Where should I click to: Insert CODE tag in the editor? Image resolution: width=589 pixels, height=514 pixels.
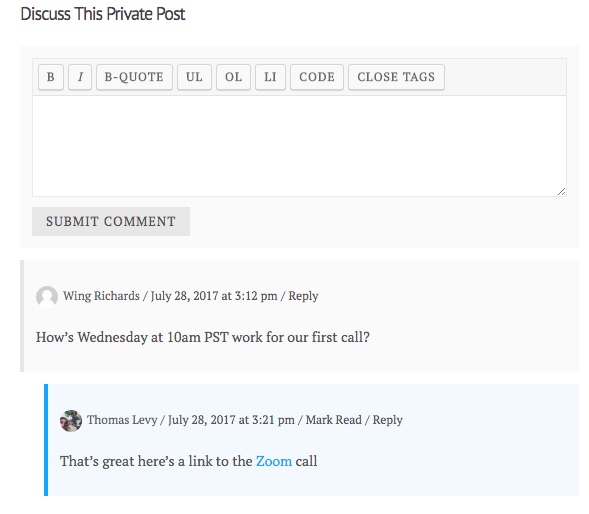pyautogui.click(x=317, y=77)
